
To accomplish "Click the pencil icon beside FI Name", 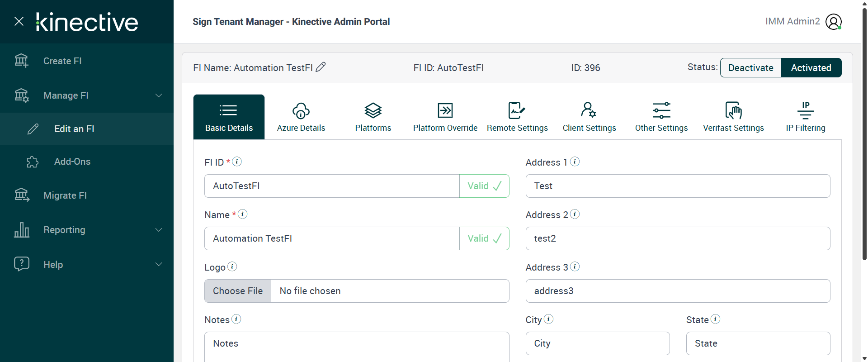I will (321, 67).
